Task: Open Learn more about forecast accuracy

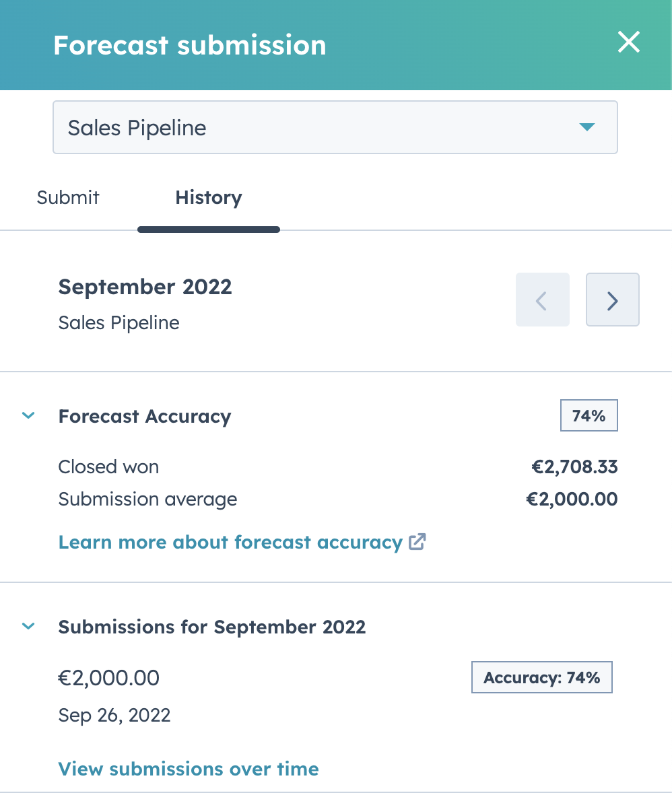Action: [x=230, y=543]
